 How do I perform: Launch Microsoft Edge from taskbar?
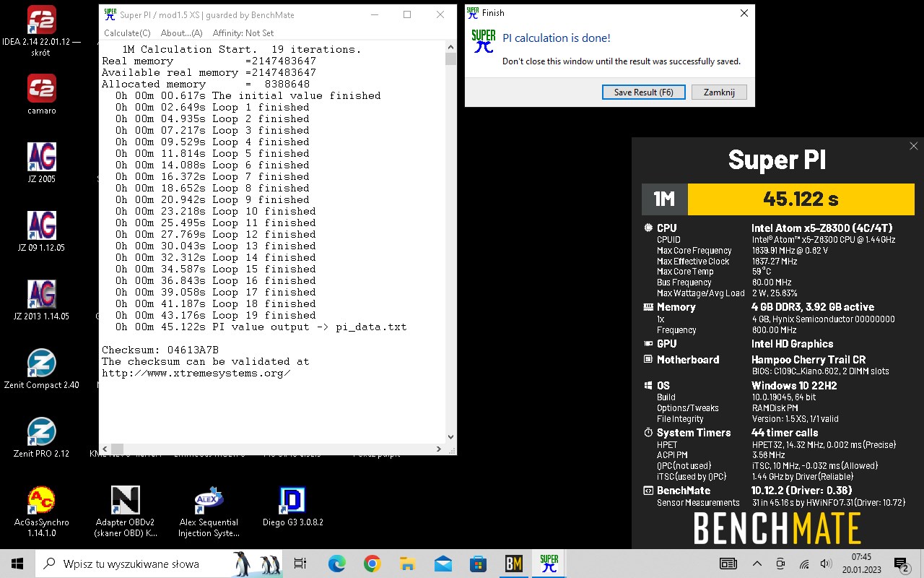click(336, 564)
